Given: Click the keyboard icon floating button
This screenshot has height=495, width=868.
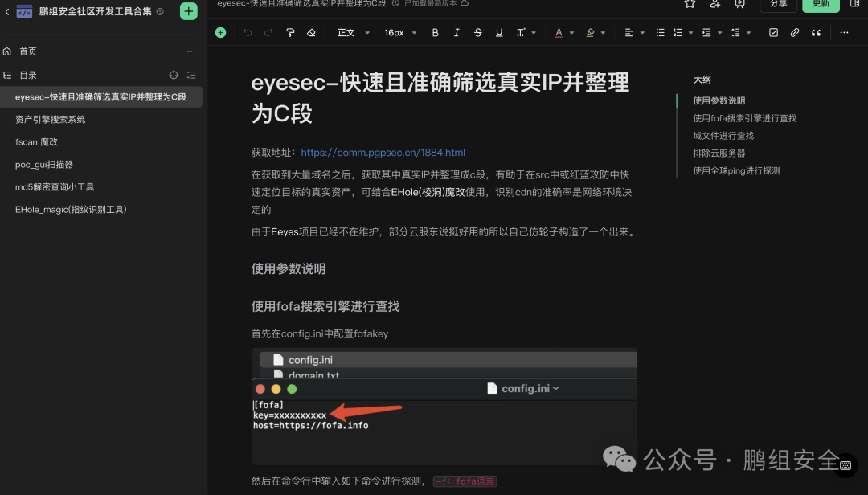Looking at the screenshot, I should point(845,465).
